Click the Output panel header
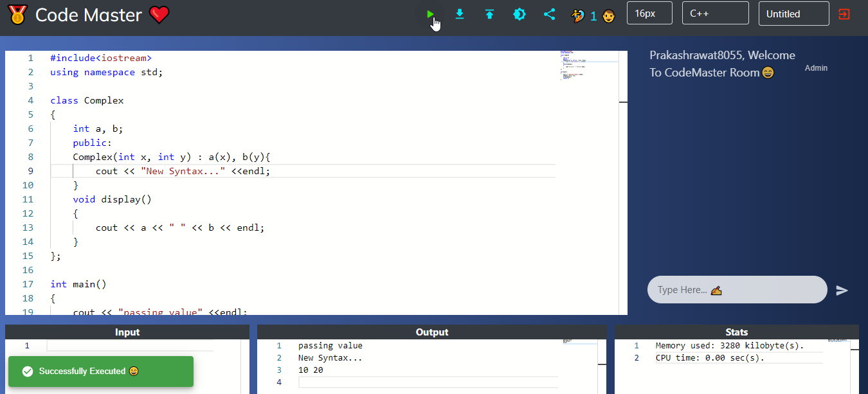This screenshot has height=394, width=868. (x=431, y=332)
